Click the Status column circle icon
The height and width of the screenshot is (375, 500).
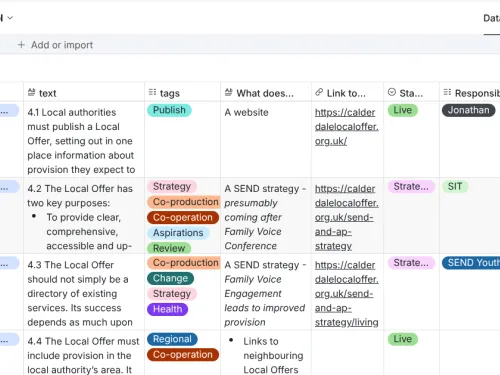point(392,92)
